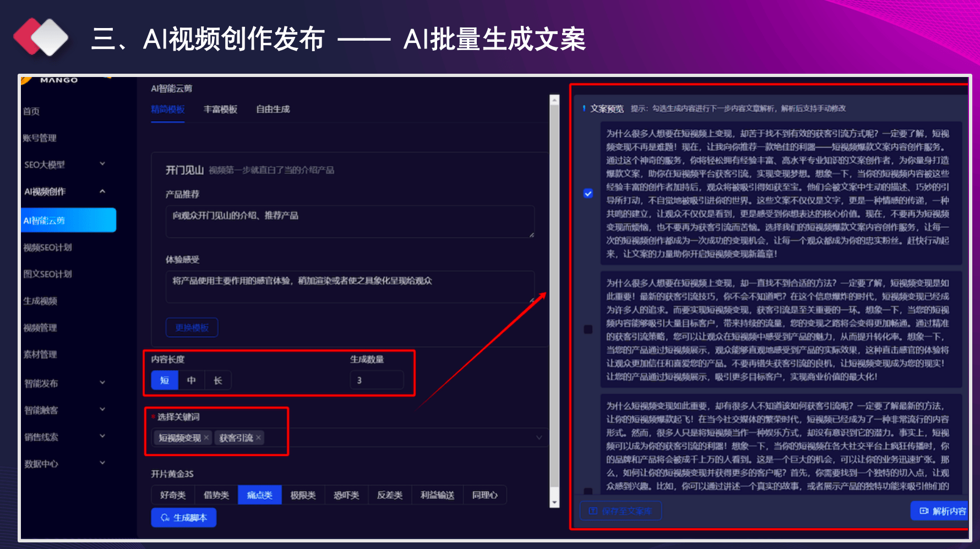Click scrollbar up arrow in form panel
The image size is (980, 549).
coord(554,100)
